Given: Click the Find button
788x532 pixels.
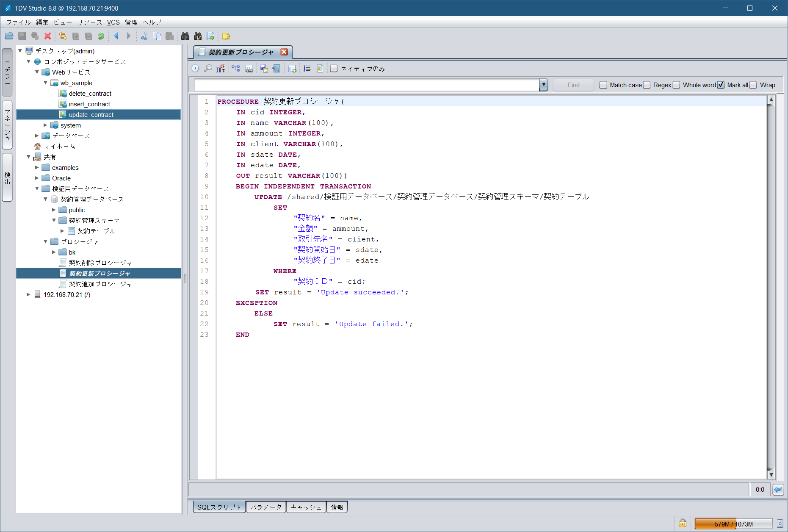Looking at the screenshot, I should point(574,85).
